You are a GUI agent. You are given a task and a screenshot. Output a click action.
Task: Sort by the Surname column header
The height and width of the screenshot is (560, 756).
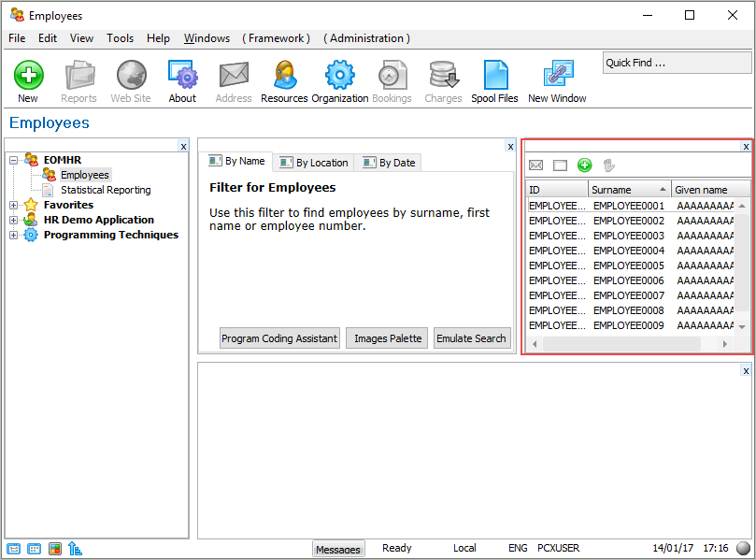(x=629, y=190)
